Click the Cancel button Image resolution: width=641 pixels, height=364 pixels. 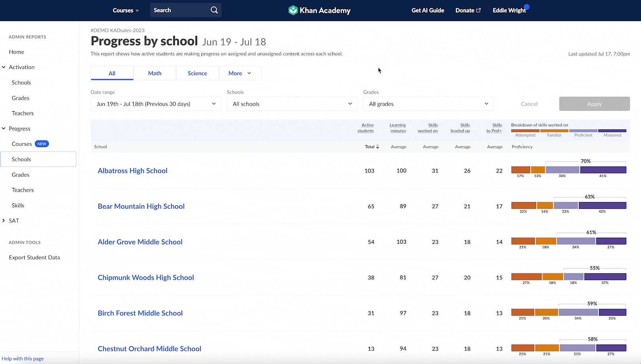point(529,104)
